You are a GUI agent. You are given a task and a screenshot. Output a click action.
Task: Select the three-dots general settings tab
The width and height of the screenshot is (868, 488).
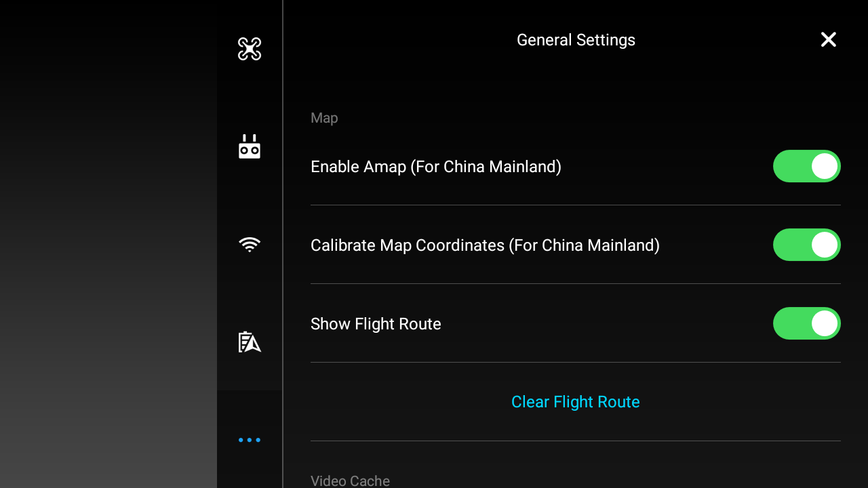(x=250, y=440)
